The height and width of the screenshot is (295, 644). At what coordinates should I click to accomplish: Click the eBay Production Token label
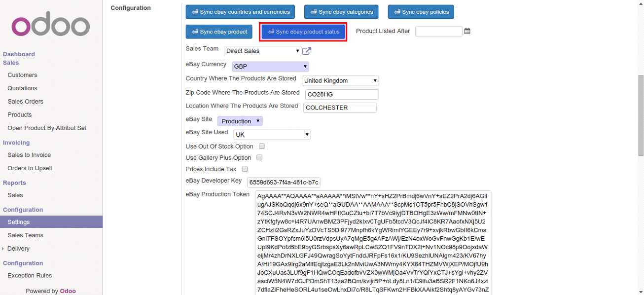pos(217,194)
